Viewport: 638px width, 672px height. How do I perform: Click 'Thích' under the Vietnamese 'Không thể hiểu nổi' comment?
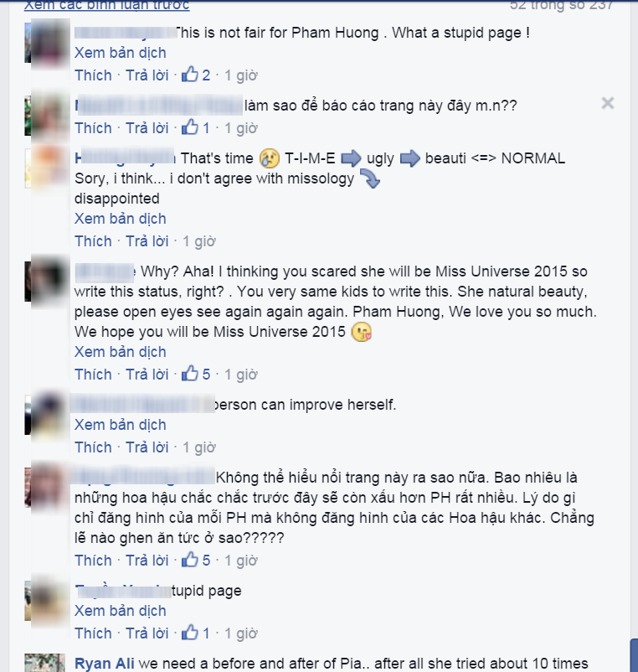pyautogui.click(x=93, y=561)
